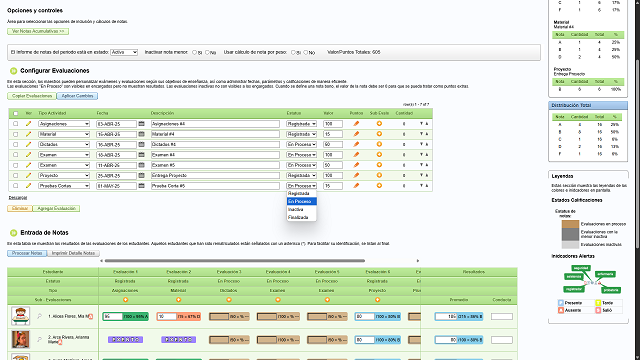640x360 pixels.
Task: Move Asignaciones #4 row down with arrow
Action: tap(421, 124)
